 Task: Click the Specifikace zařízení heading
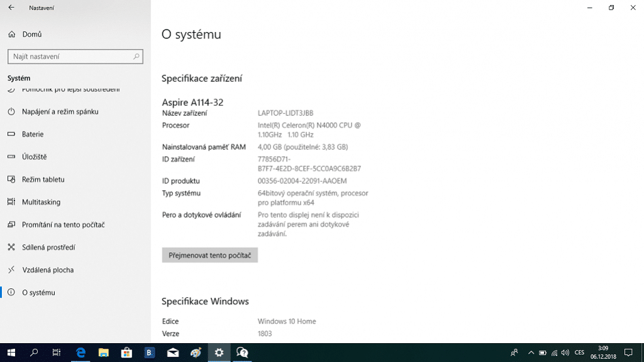[x=202, y=79]
